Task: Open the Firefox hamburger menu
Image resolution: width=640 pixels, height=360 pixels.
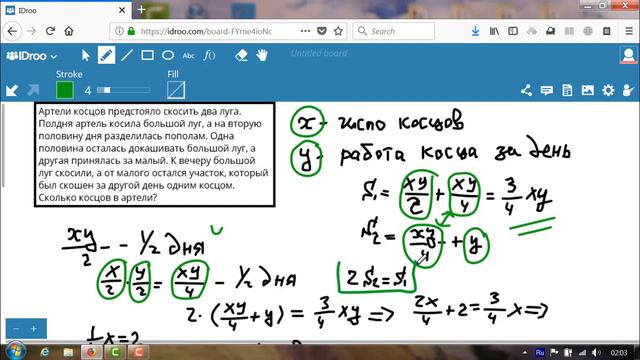Action: (x=629, y=31)
